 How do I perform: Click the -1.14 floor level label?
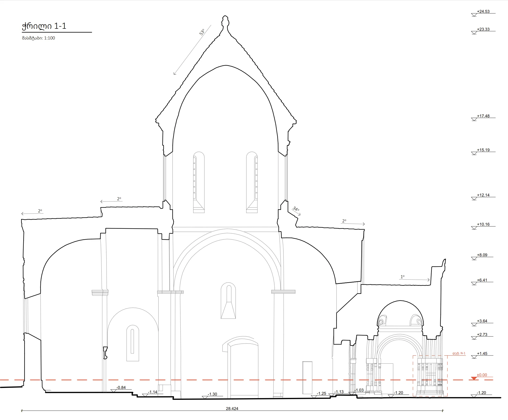[152, 392]
